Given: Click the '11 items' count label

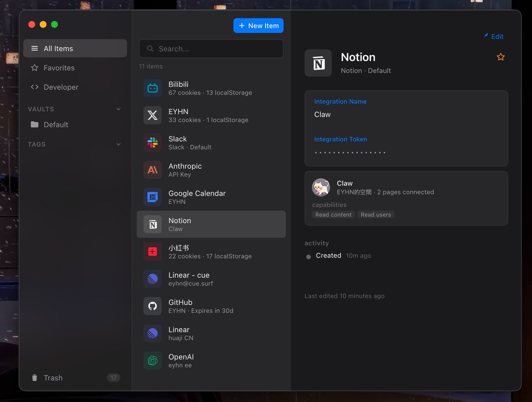Looking at the screenshot, I should point(151,66).
